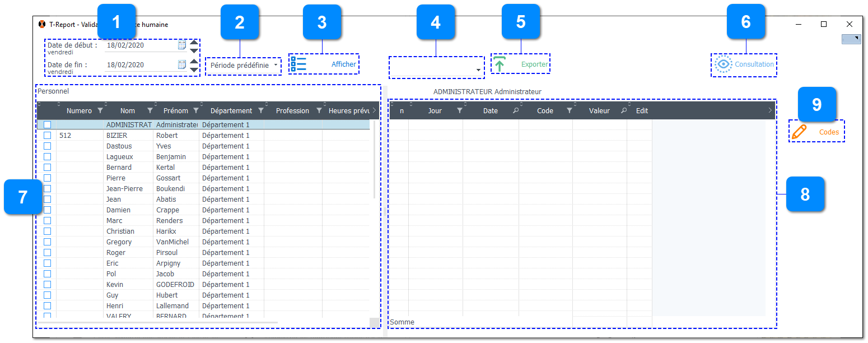Check the checkbox next to Dastous Yves
Viewport: 868px width, 343px height.
tap(47, 146)
